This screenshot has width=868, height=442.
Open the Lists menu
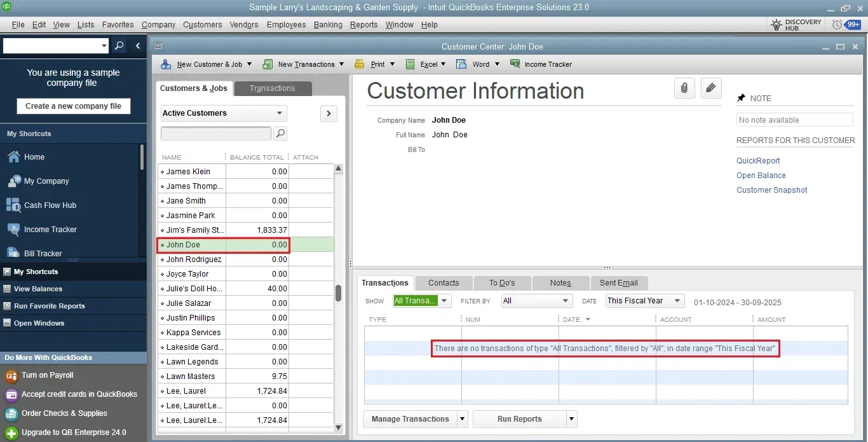tap(86, 25)
